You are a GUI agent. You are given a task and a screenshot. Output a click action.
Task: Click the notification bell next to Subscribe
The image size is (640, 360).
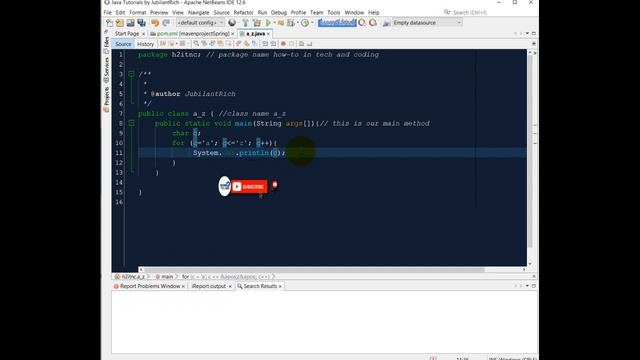click(x=275, y=185)
